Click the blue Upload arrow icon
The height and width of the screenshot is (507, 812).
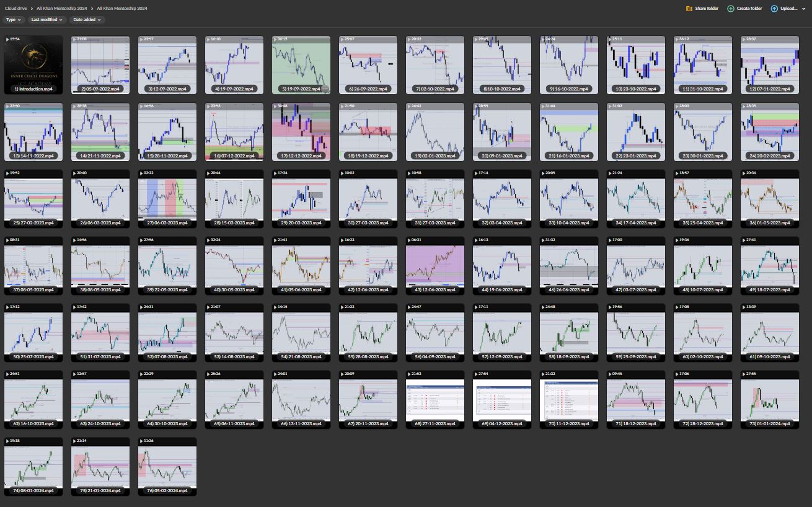pos(774,9)
